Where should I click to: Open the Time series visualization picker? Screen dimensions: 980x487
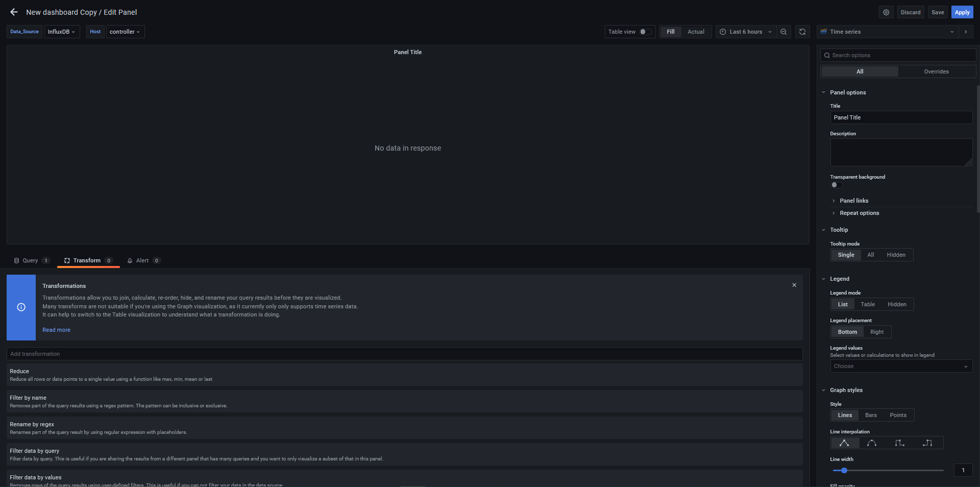pos(888,32)
